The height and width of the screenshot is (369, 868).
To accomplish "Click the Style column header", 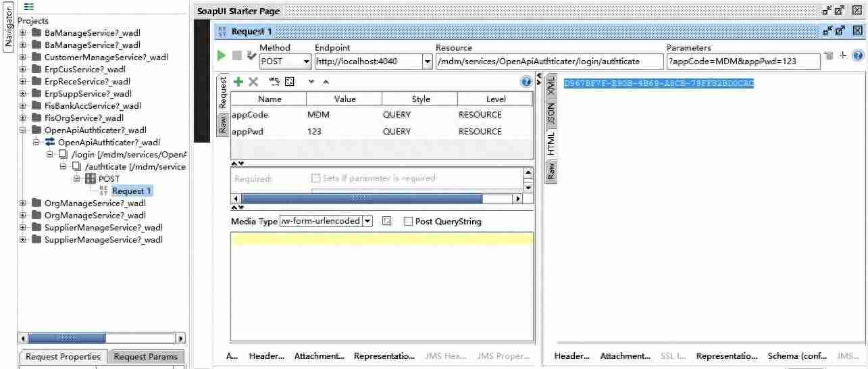I will (x=421, y=99).
